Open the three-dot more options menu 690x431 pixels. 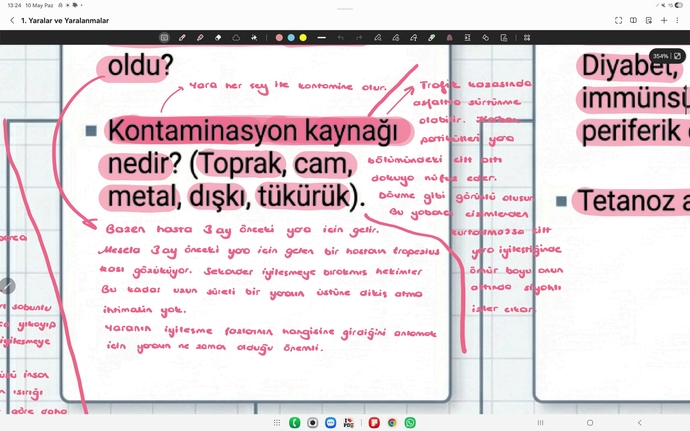coord(677,20)
